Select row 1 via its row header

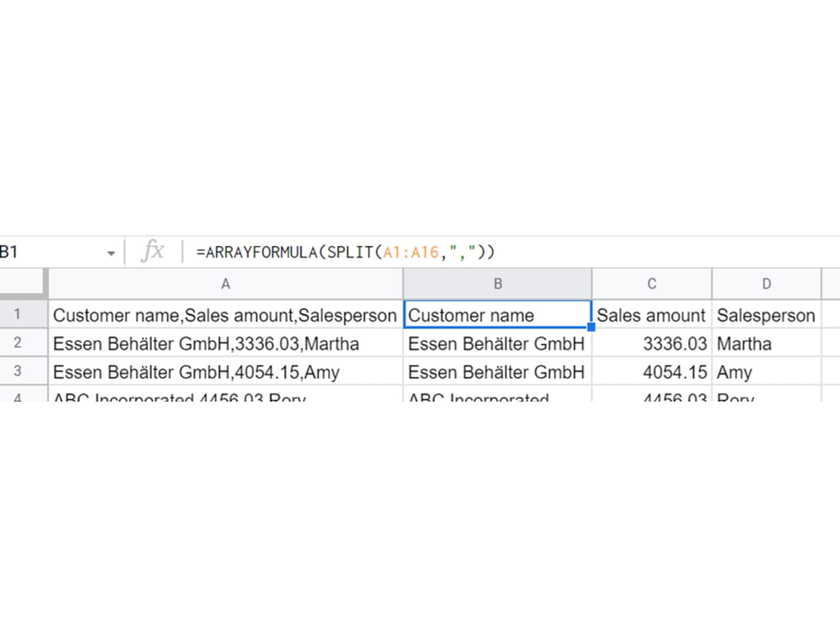click(x=18, y=314)
